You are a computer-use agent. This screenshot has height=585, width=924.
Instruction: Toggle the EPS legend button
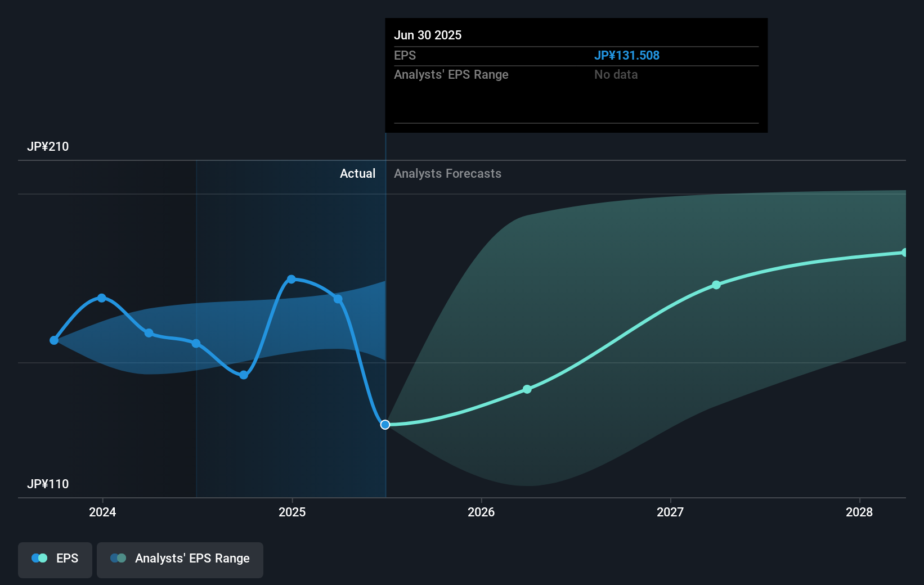coord(55,560)
